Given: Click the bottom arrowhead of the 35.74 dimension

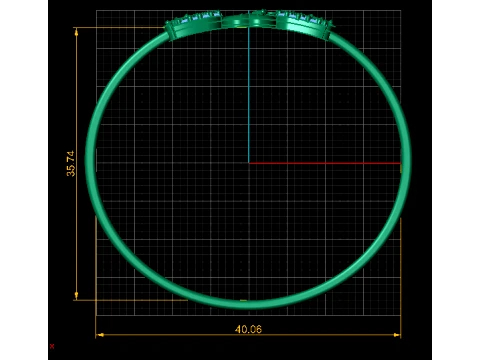Looking at the screenshot, I should (76, 295).
